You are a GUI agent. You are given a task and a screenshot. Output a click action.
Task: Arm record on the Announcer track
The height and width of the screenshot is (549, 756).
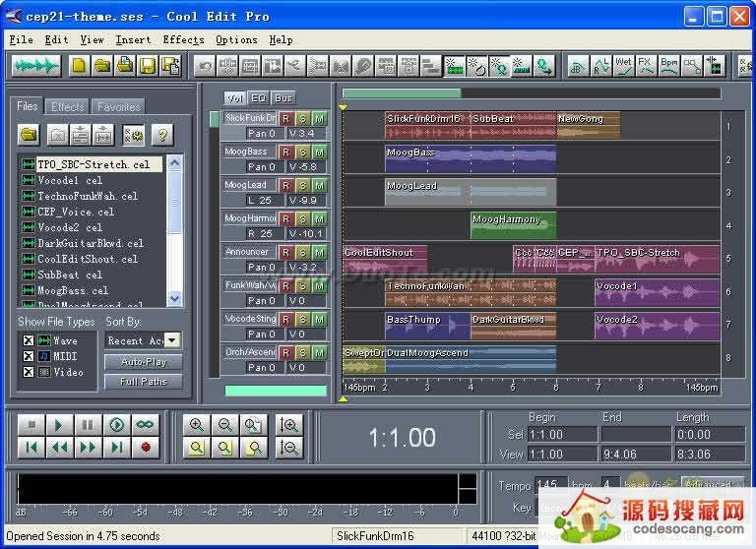coord(285,252)
